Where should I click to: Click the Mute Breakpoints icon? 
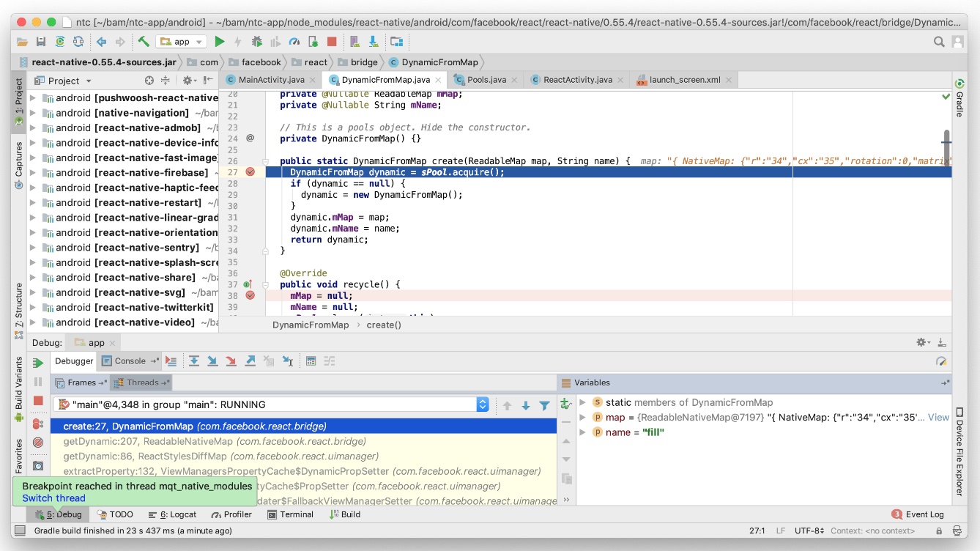38,443
